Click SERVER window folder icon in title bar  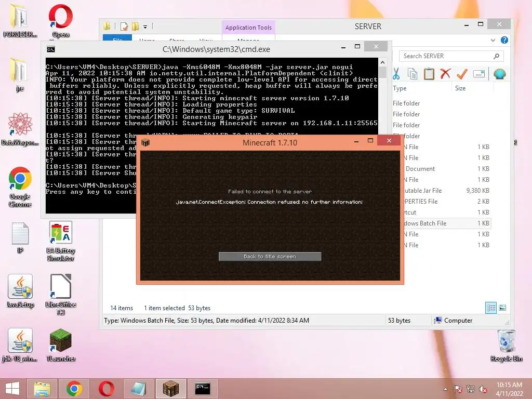107,26
